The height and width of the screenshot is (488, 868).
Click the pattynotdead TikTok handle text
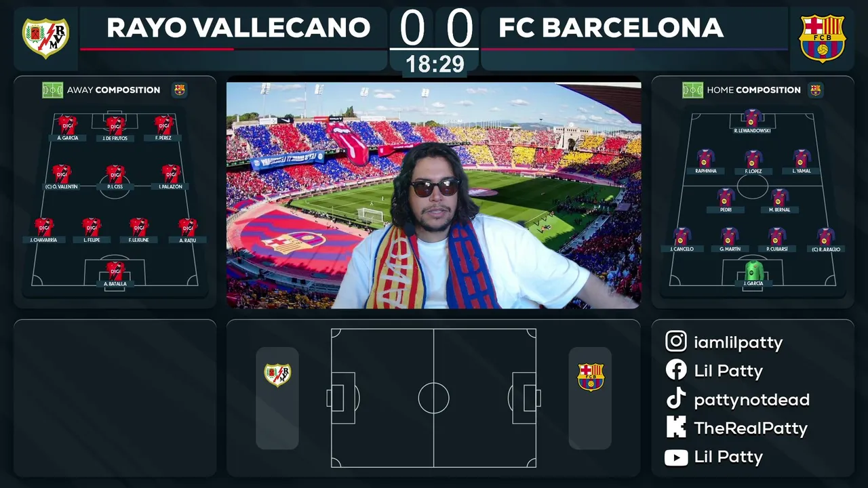click(x=751, y=400)
